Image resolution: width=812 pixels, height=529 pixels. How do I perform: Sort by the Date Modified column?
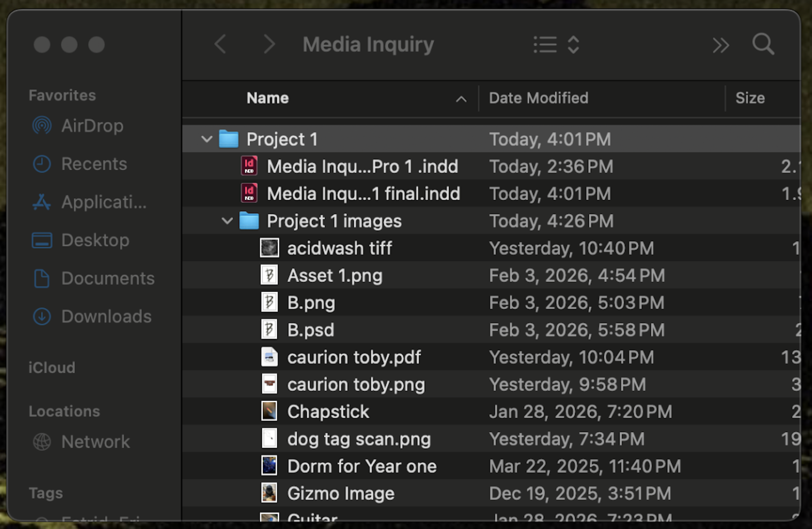[538, 98]
